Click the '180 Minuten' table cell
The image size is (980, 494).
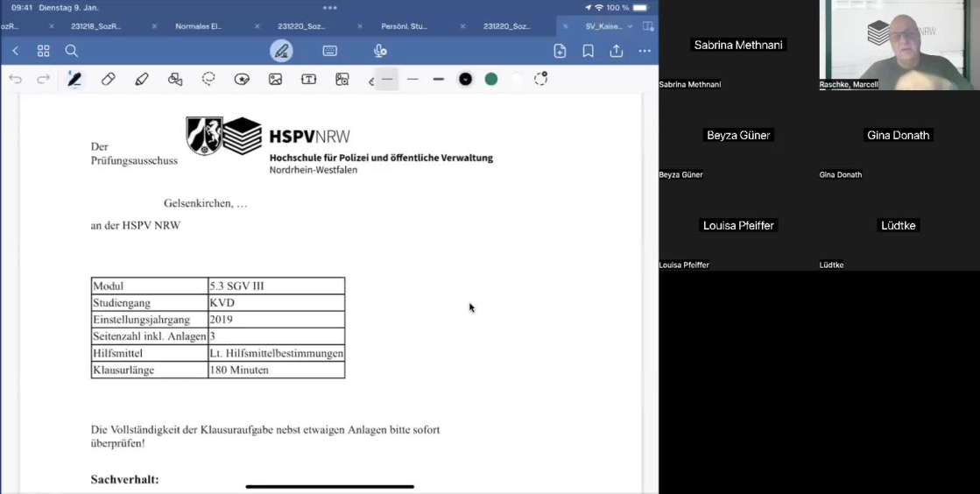pyautogui.click(x=276, y=370)
